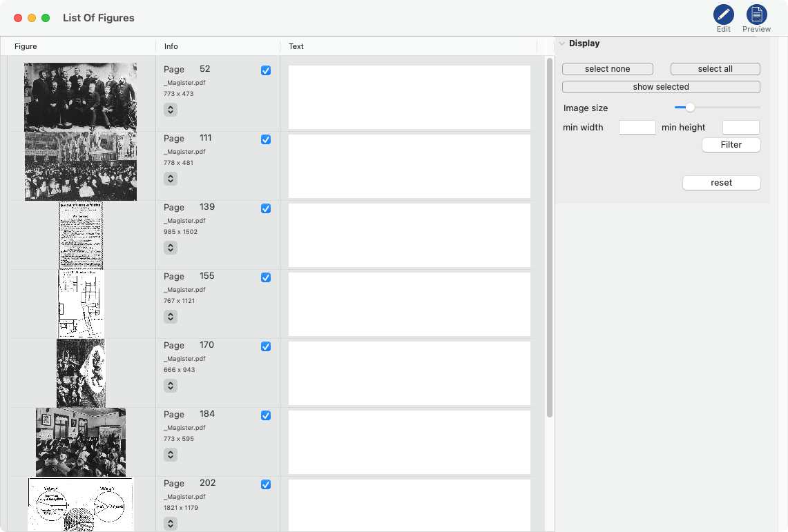Viewport: 788px width, 532px height.
Task: Open the Preview document icon
Action: tap(756, 14)
